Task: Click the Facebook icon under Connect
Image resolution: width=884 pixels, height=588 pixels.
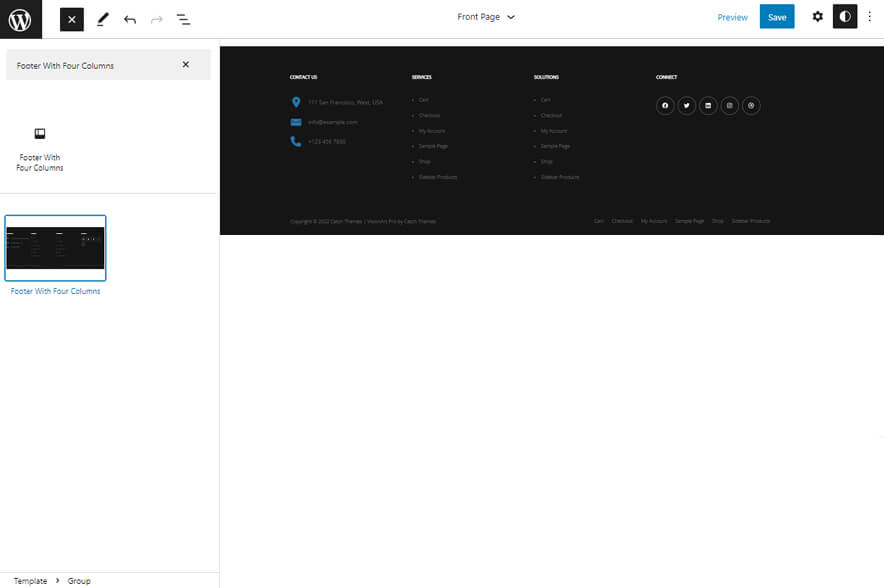Action: 665,105
